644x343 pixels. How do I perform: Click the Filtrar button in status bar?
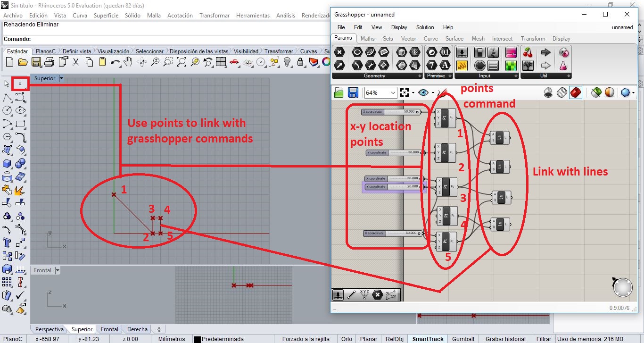[544, 339]
